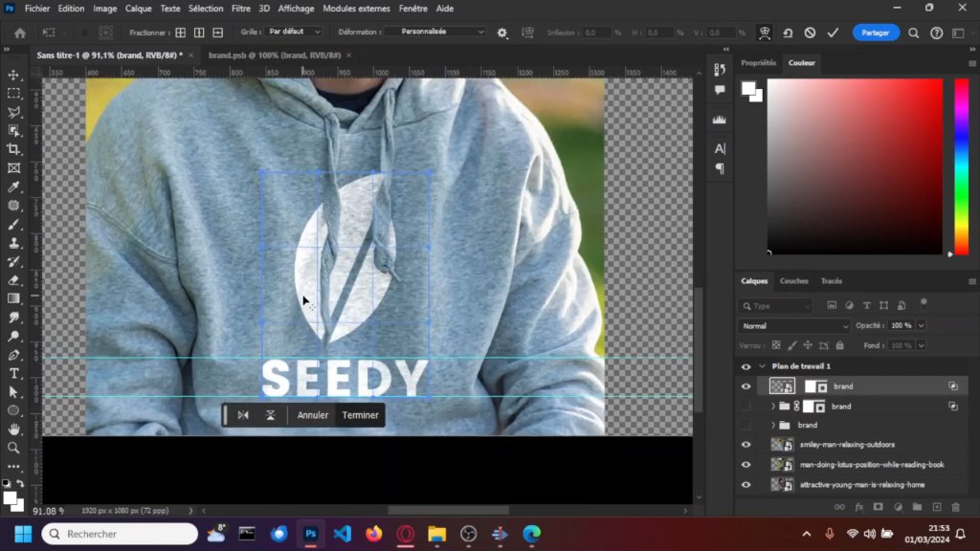This screenshot has height=551, width=980.
Task: Click the Home icon in options bar
Action: point(20,33)
